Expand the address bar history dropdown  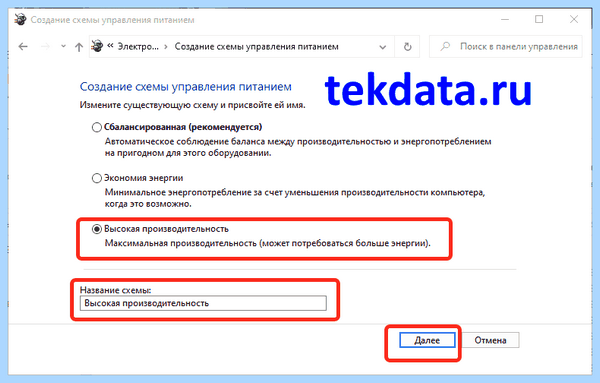coord(382,47)
